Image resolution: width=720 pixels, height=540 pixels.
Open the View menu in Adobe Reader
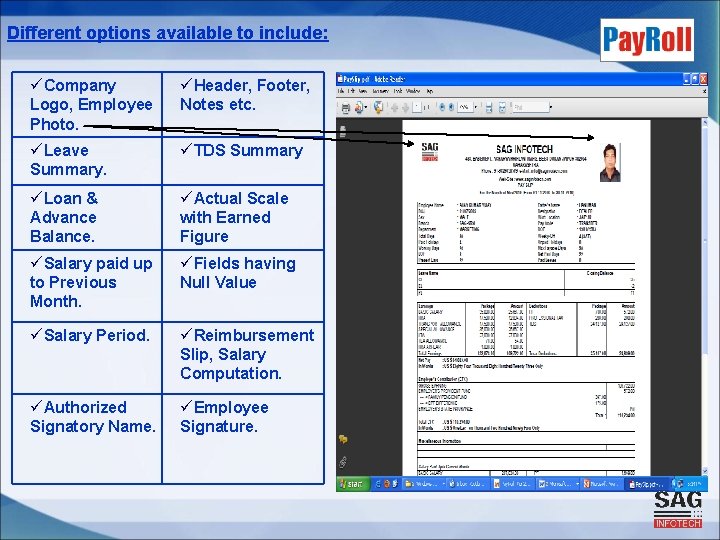[x=363, y=91]
